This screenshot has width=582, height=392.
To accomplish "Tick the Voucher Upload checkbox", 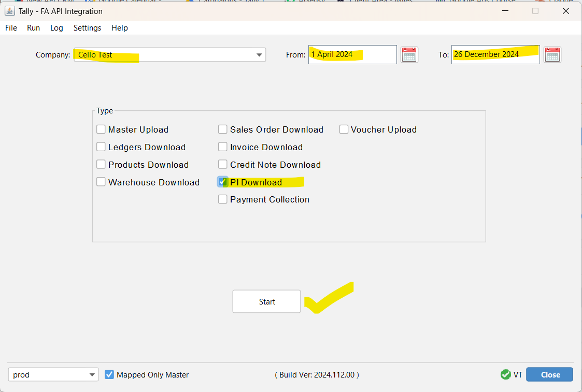I will [344, 129].
